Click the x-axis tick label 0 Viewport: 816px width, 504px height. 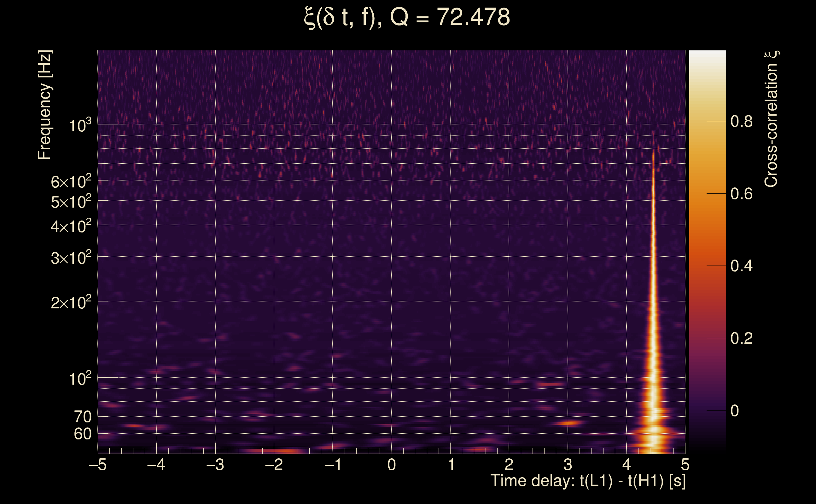(x=392, y=464)
